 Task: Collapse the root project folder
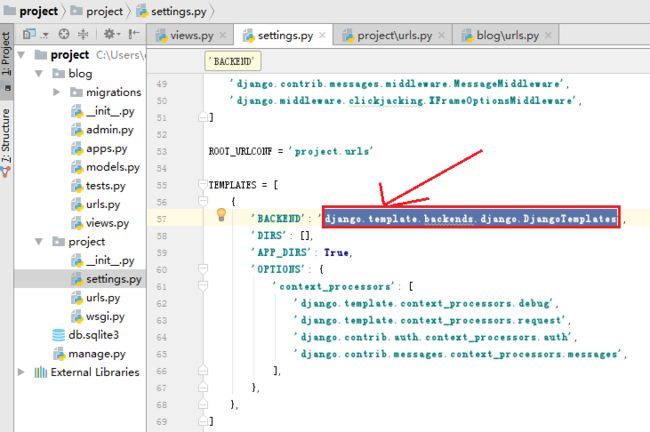[21, 55]
